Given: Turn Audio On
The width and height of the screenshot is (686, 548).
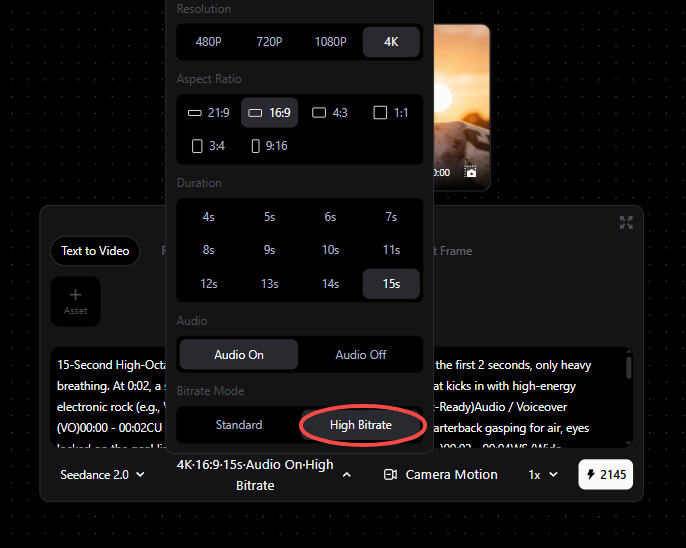Looking at the screenshot, I should (239, 355).
